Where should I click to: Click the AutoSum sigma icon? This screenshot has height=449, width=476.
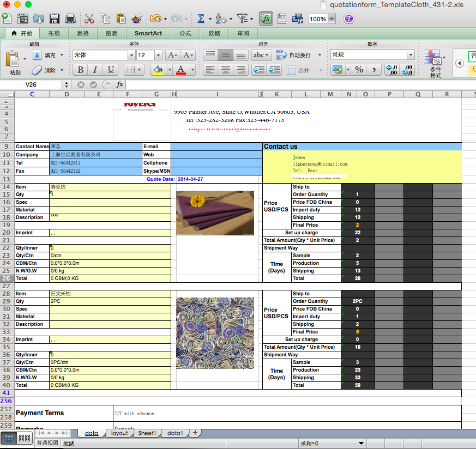[201, 19]
